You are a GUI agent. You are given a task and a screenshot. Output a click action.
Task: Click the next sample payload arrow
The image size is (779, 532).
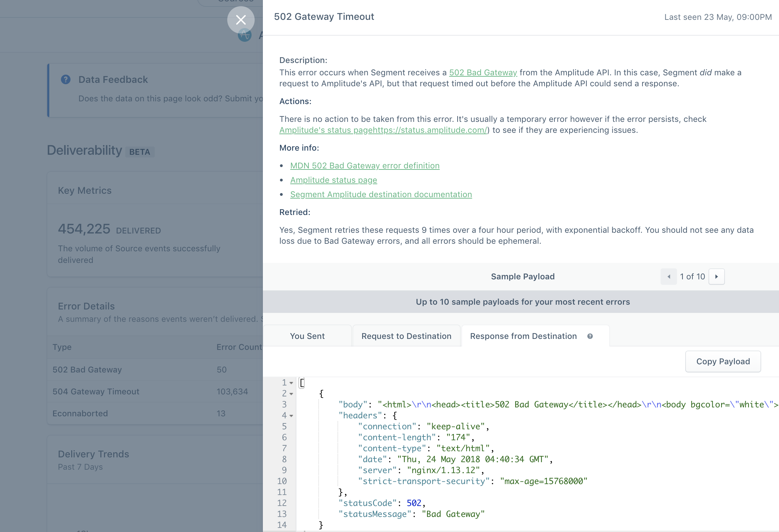[x=717, y=276]
